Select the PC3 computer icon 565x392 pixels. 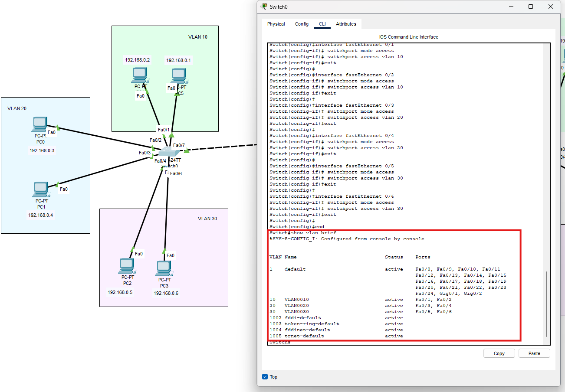tap(164, 269)
